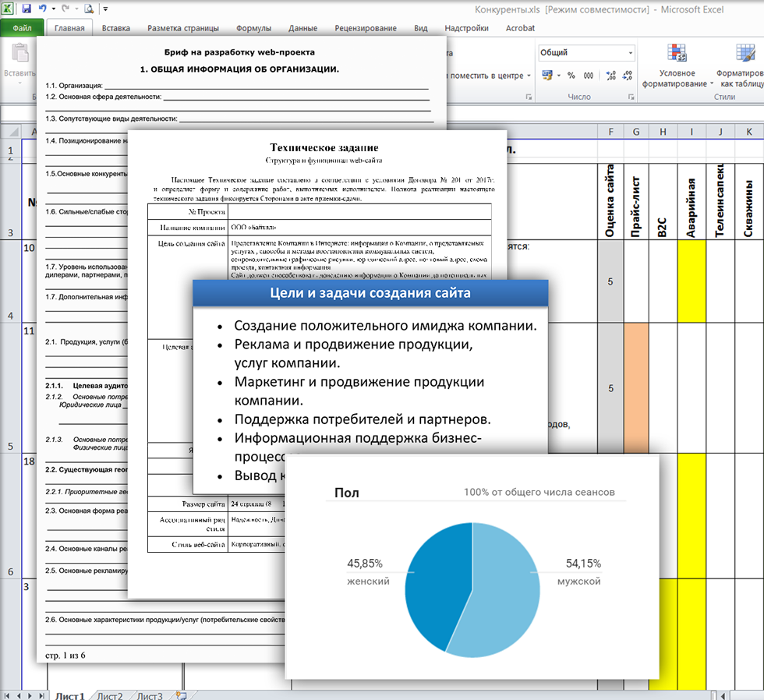Click the Select All corner box
This screenshot has width=764, height=700.
(12, 132)
